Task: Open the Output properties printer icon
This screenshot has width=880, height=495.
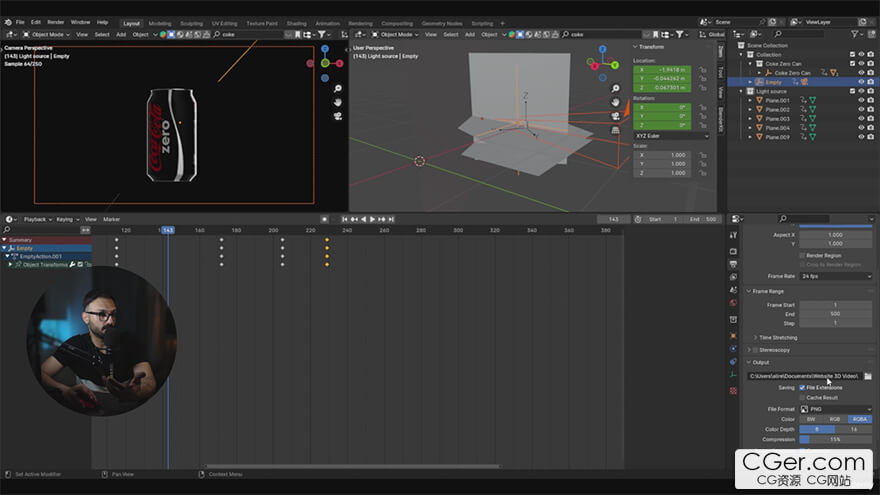Action: click(x=733, y=264)
